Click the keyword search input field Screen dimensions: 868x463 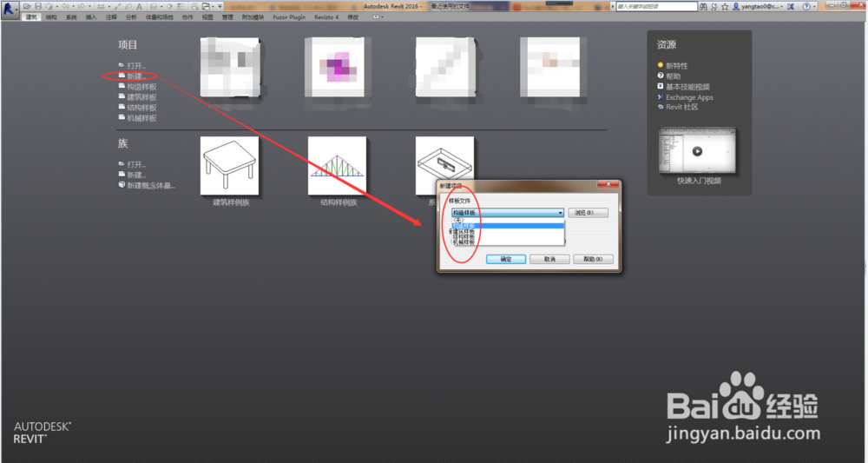656,7
